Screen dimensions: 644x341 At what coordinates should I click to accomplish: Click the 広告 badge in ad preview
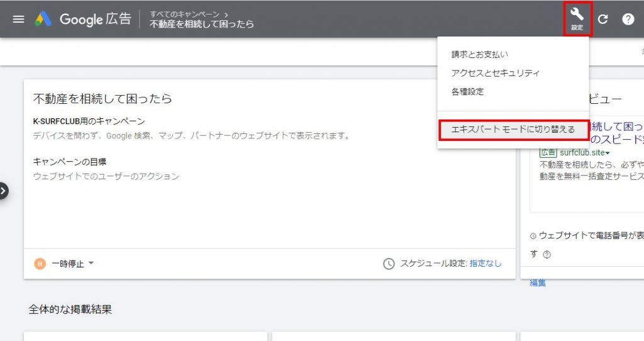[548, 153]
